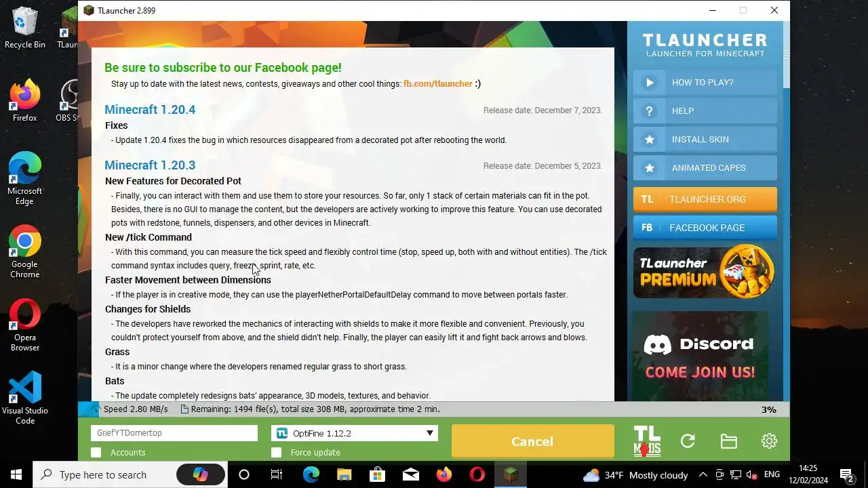This screenshot has width=868, height=488.
Task: Open the notifications center icon
Action: pyautogui.click(x=847, y=474)
